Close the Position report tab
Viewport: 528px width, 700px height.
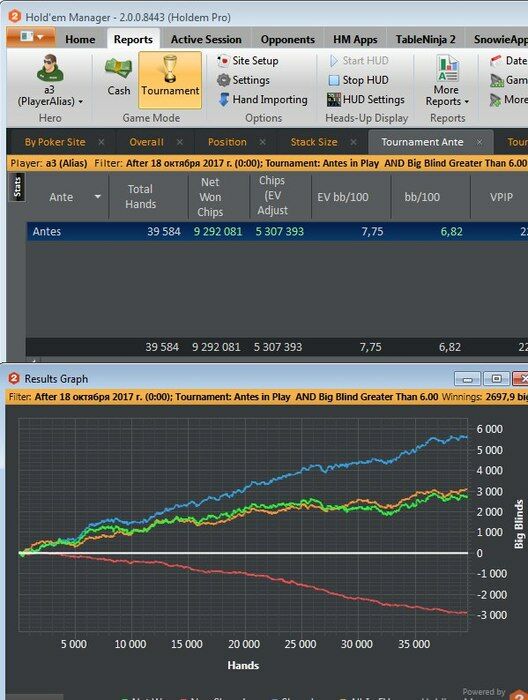(x=262, y=142)
